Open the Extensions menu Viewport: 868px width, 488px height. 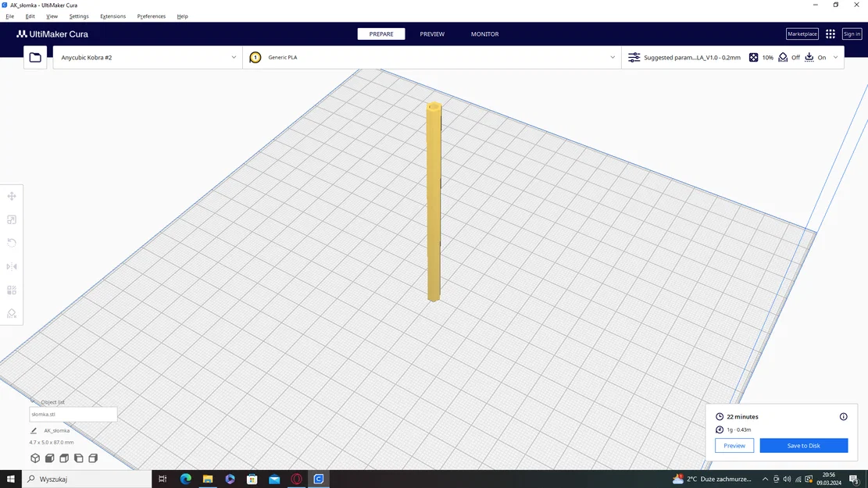[x=113, y=16]
